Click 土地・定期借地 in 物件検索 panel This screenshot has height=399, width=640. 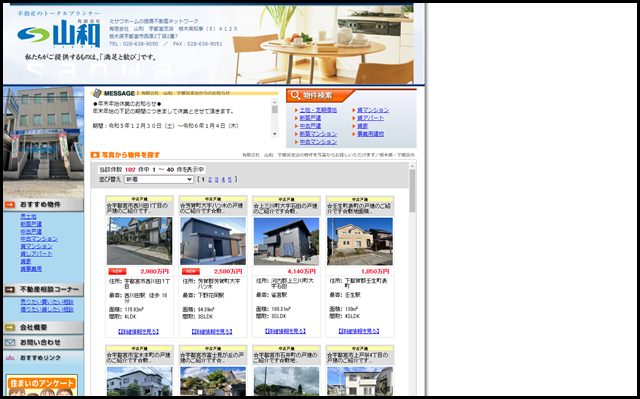pyautogui.click(x=318, y=110)
